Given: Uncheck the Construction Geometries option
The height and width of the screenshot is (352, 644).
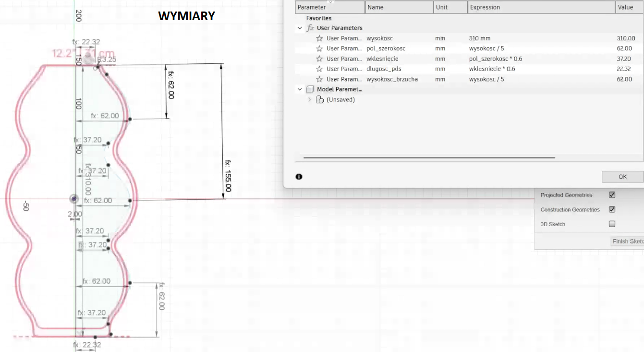Looking at the screenshot, I should 612,209.
